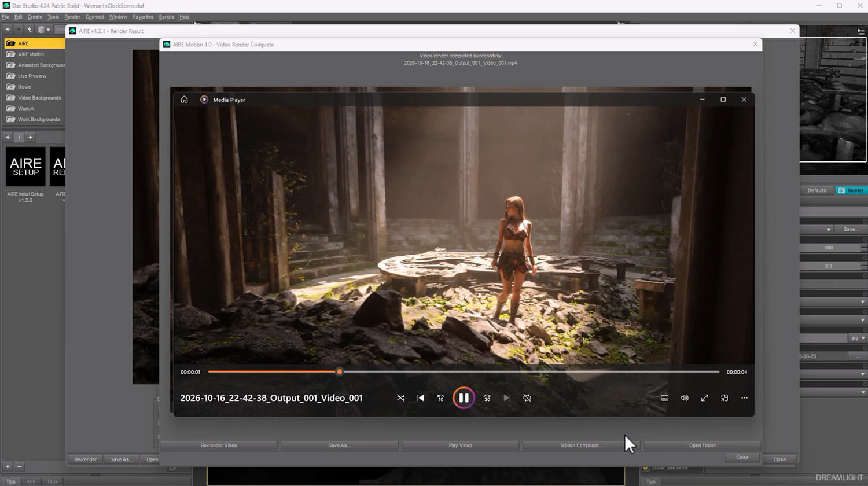Enter full screen in Media Player
Screen dimensions: 868x486
pyautogui.click(x=704, y=398)
